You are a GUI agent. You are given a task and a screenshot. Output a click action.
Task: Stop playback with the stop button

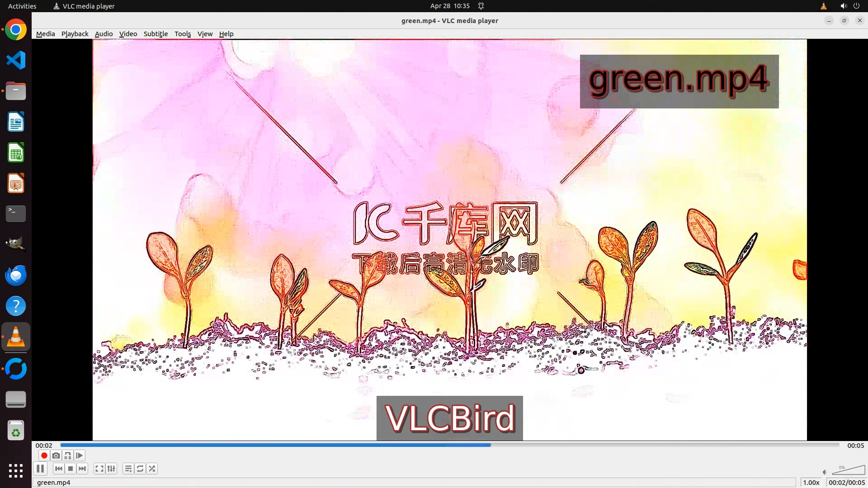click(x=71, y=469)
